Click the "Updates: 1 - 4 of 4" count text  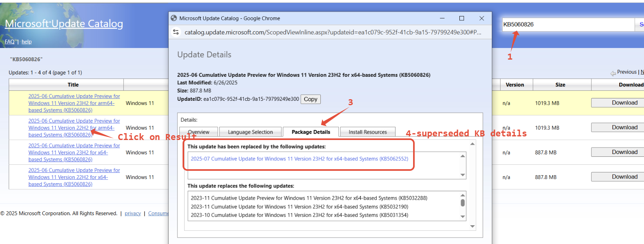(x=45, y=72)
